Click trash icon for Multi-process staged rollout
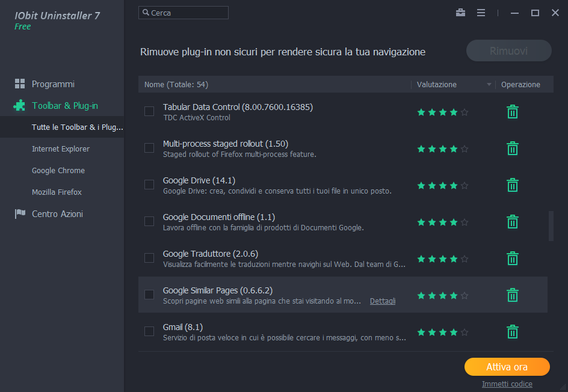 click(x=512, y=149)
